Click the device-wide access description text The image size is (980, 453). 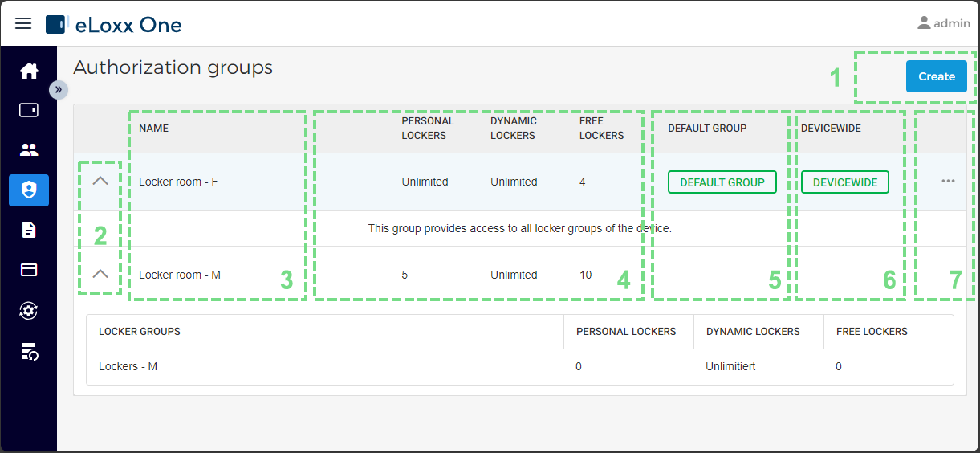point(519,228)
